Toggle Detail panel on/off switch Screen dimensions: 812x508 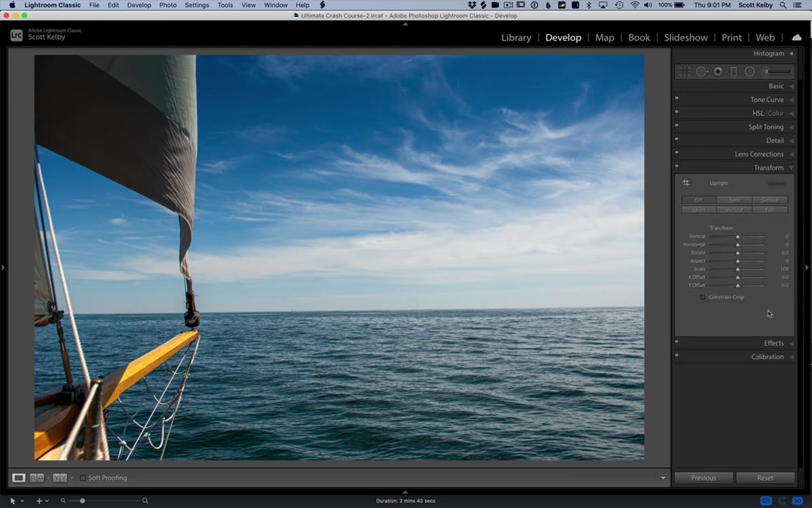coord(677,140)
